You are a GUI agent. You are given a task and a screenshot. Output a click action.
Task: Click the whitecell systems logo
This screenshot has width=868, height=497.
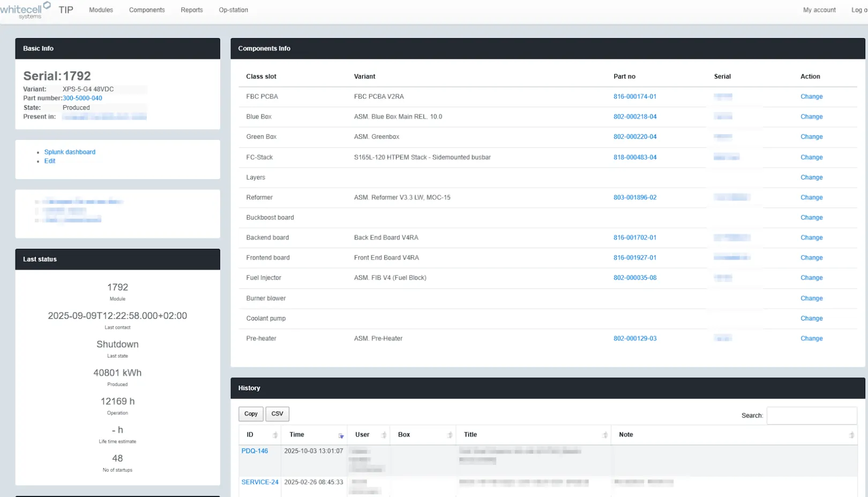25,10
